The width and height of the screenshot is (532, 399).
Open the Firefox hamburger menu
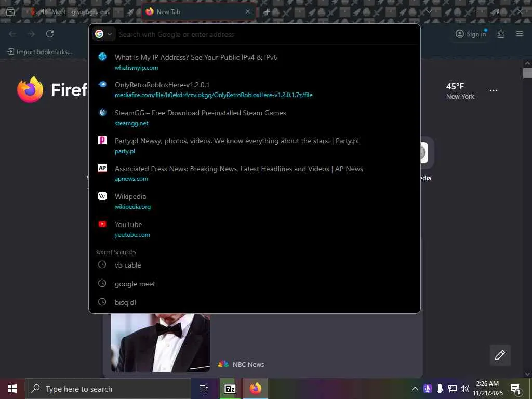[x=520, y=34]
